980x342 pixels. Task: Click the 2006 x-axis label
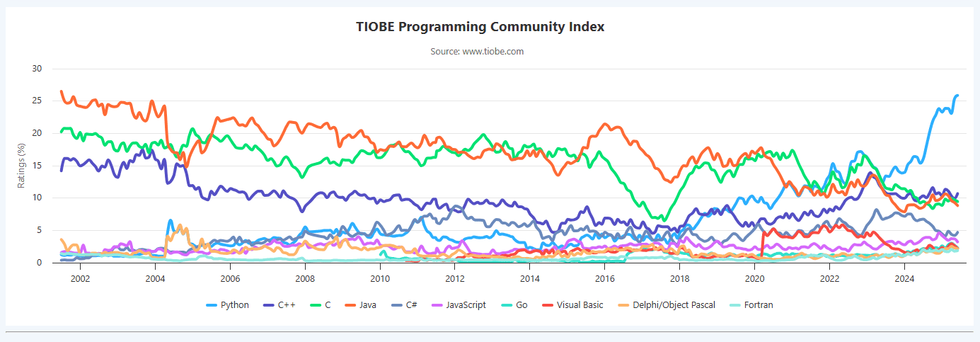230,278
